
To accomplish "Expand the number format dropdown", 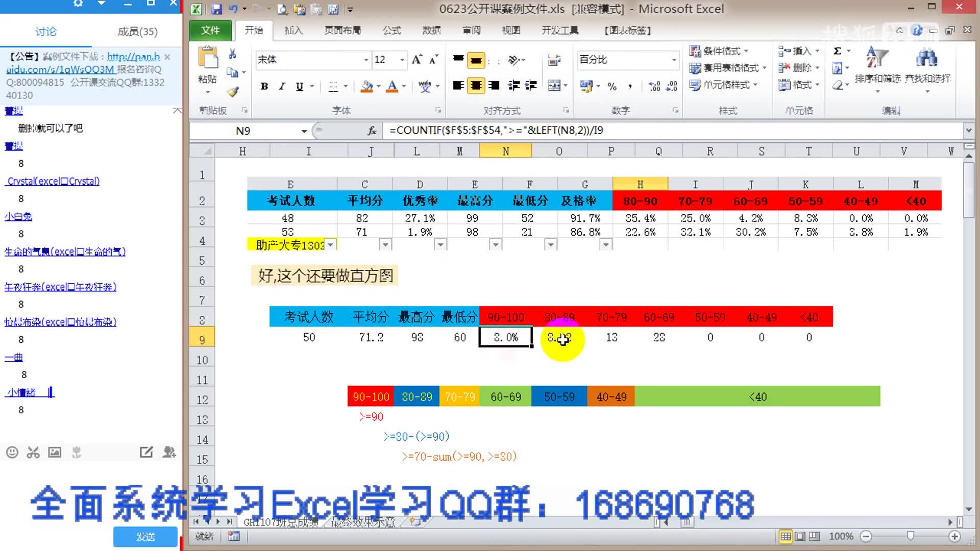I will [674, 60].
